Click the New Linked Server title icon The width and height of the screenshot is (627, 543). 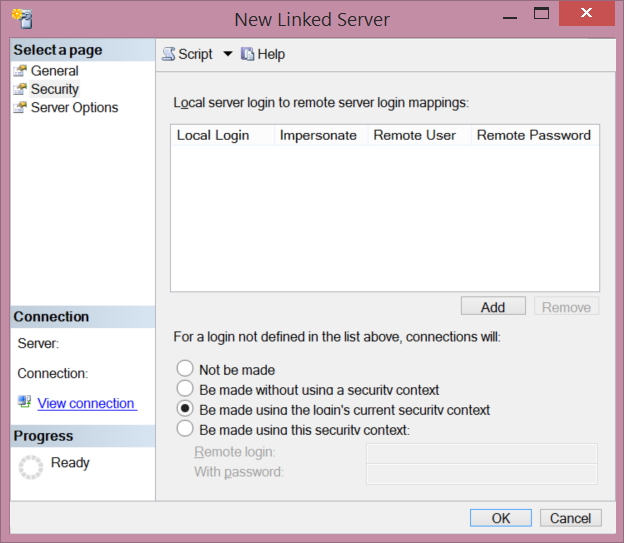click(x=20, y=17)
